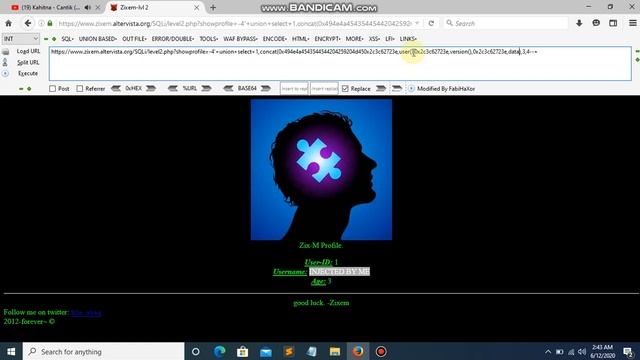Expand the ENCODE menu

[275, 39]
